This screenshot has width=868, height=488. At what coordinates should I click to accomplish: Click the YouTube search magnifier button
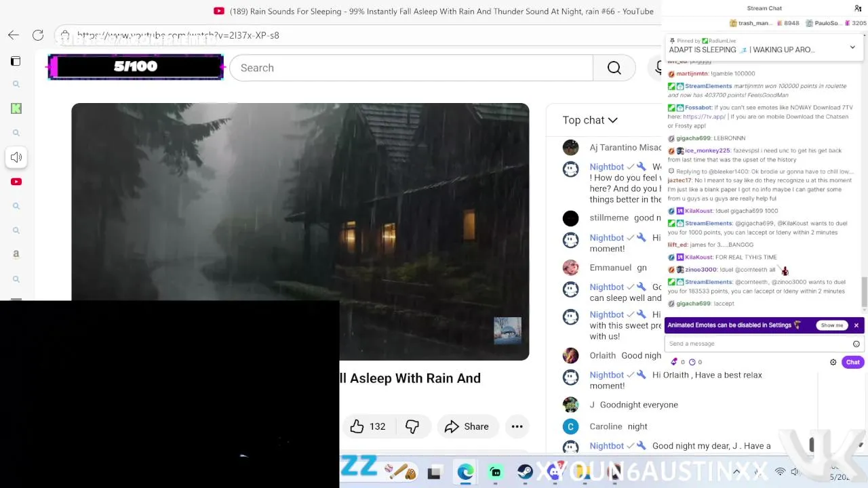(x=614, y=68)
